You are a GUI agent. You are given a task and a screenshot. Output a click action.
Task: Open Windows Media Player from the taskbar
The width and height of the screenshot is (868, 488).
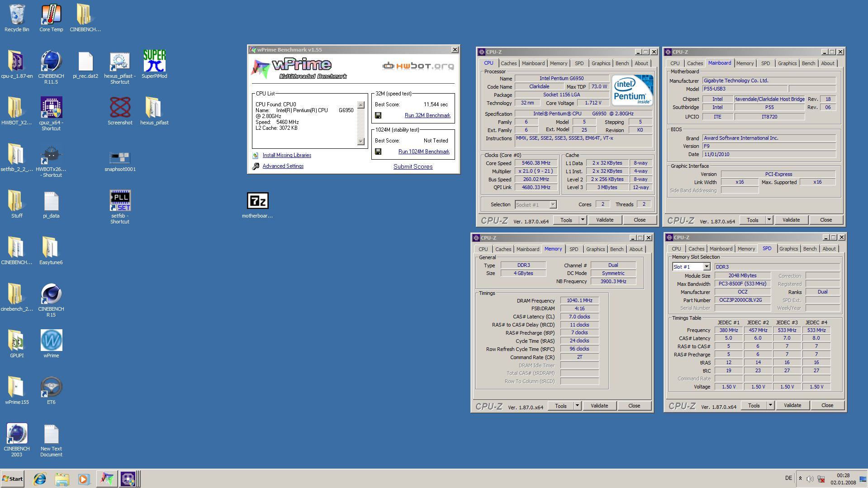pos(84,479)
